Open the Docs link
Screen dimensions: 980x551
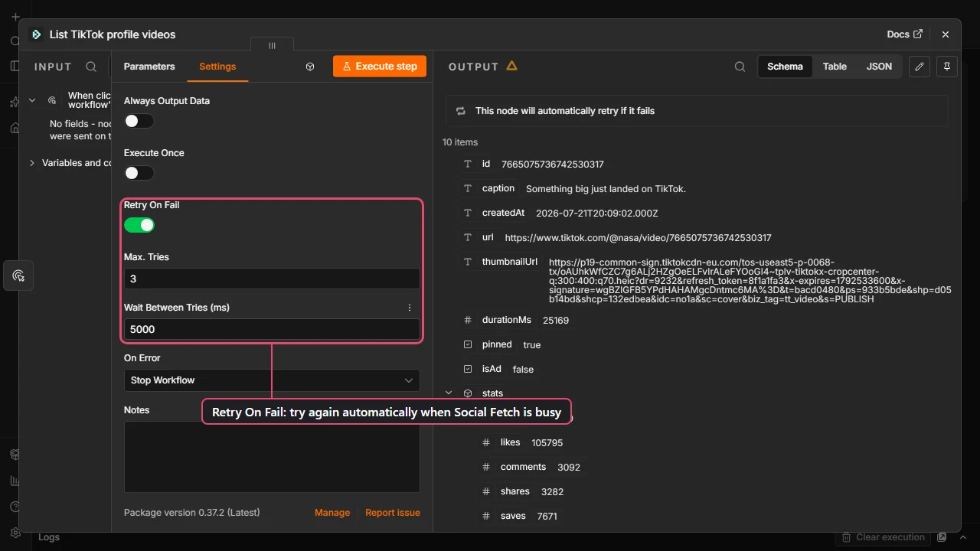point(904,34)
